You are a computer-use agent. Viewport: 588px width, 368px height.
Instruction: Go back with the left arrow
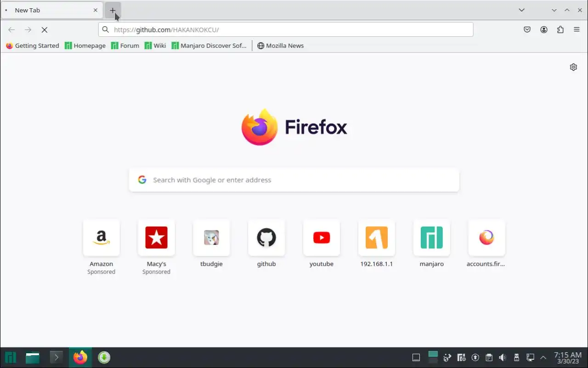[x=11, y=29]
